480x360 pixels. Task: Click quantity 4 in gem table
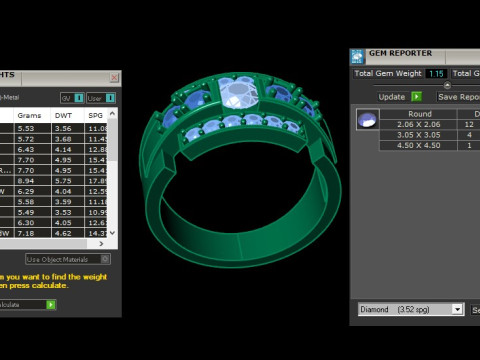click(469, 135)
